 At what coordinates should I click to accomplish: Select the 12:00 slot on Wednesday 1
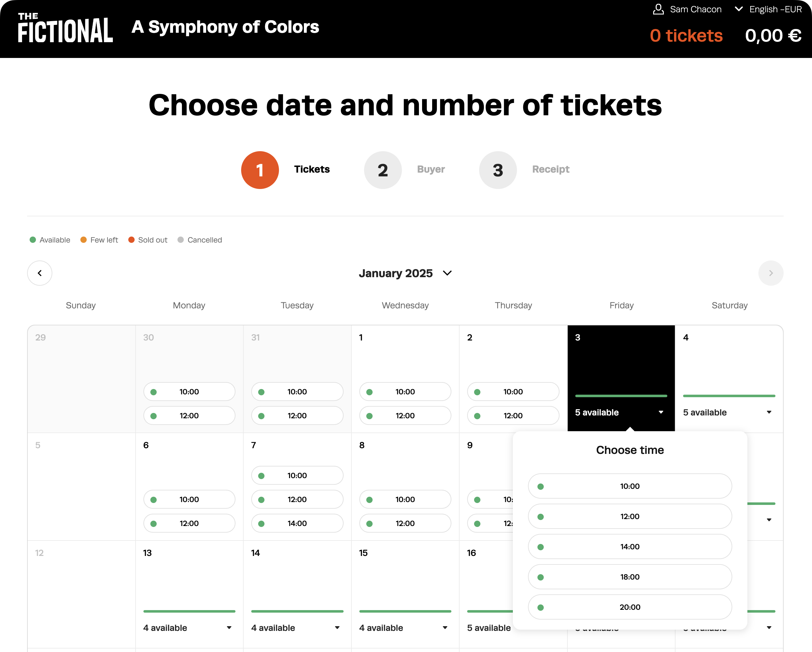point(405,415)
